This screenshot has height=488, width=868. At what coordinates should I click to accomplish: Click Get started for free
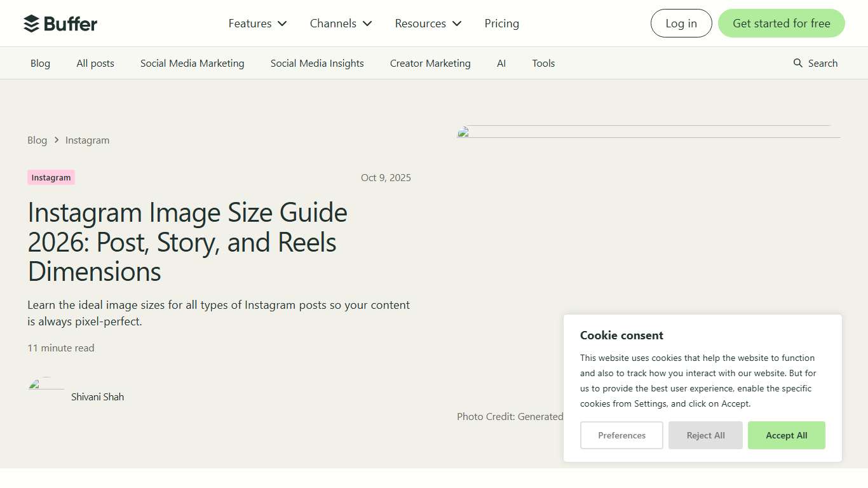click(781, 23)
